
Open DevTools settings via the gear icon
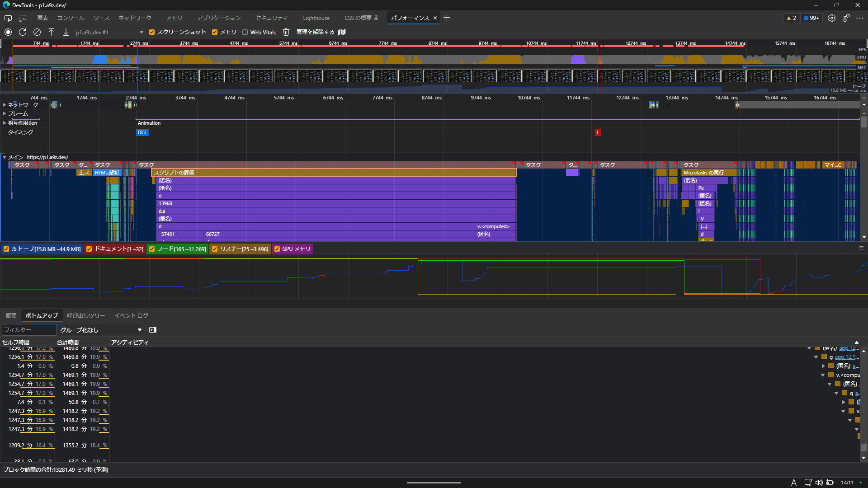click(832, 18)
